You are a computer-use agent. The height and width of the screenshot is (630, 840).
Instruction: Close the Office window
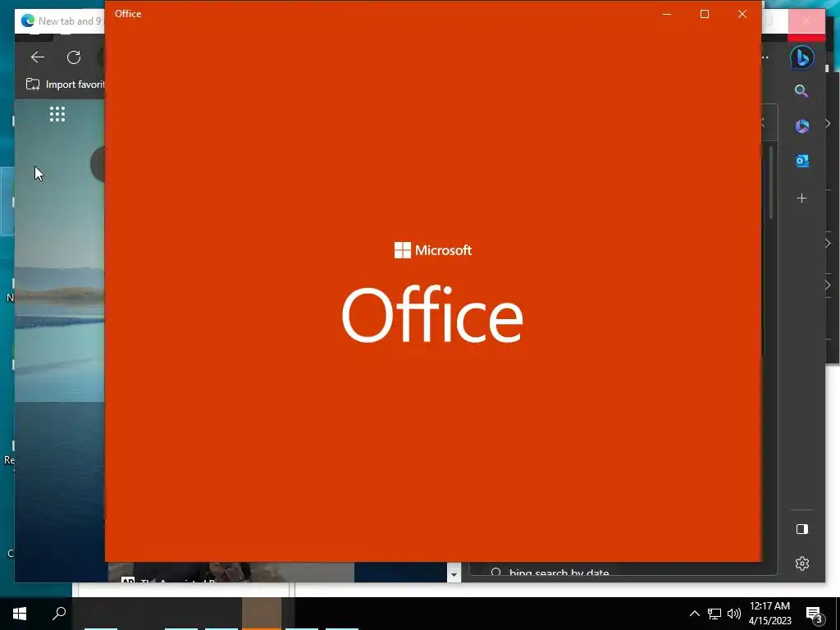pyautogui.click(x=742, y=14)
